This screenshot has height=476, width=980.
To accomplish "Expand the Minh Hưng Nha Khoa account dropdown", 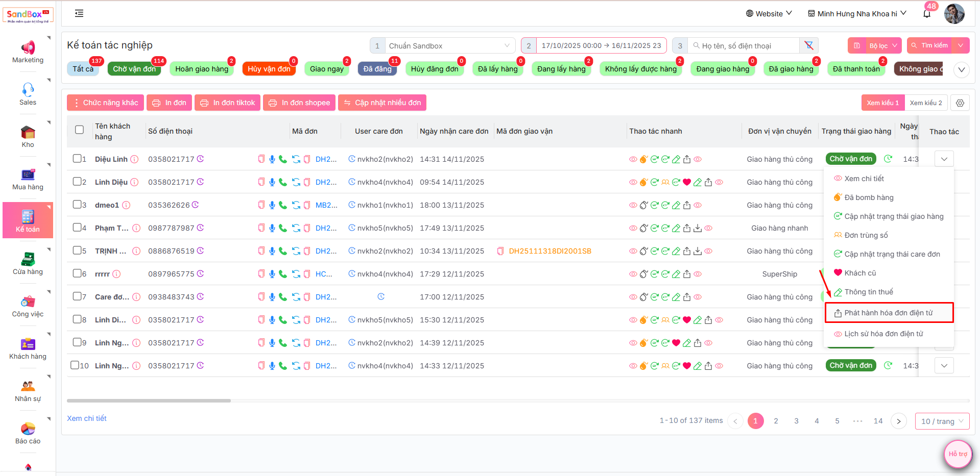I will [x=856, y=14].
